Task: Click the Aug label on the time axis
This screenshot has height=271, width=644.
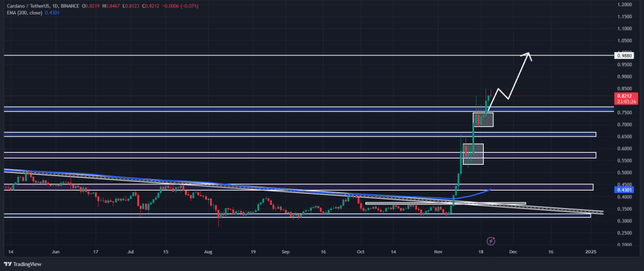Action: (209, 252)
